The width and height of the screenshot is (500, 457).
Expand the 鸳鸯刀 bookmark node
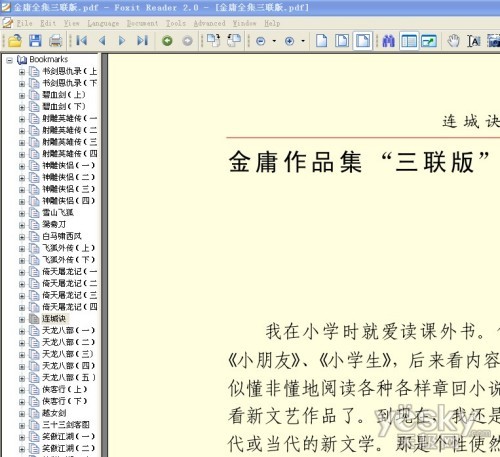click(22, 225)
